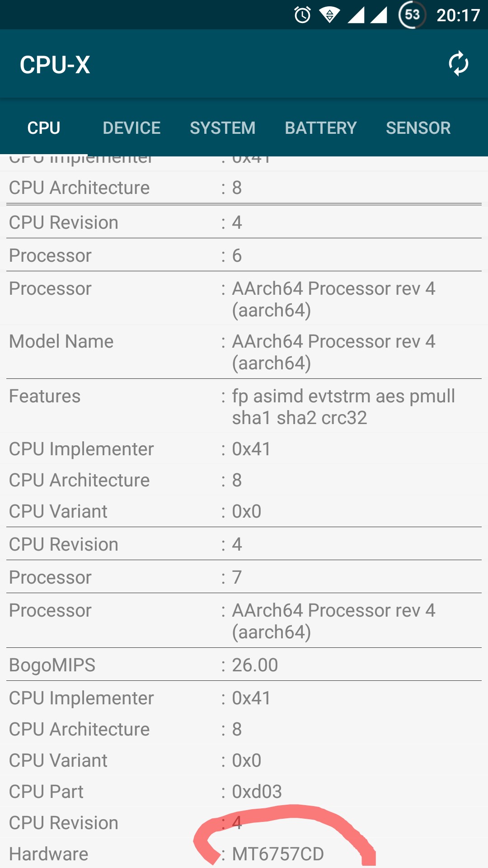Image resolution: width=488 pixels, height=868 pixels.
Task: Tap the Model Name row
Action: coord(244,352)
